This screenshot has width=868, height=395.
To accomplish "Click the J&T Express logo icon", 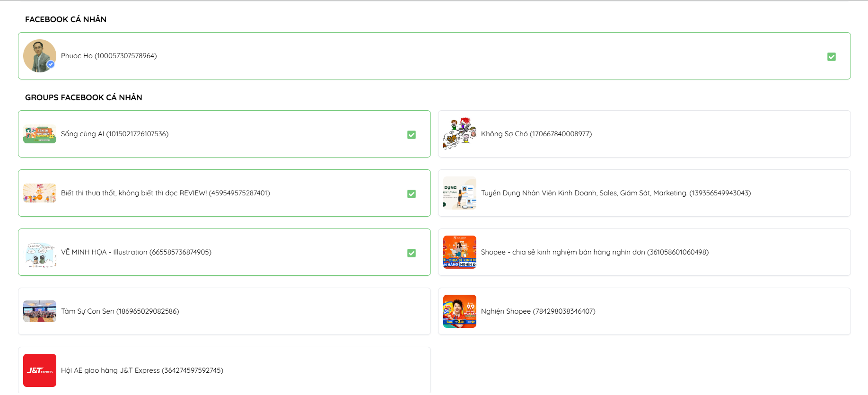I will (40, 370).
